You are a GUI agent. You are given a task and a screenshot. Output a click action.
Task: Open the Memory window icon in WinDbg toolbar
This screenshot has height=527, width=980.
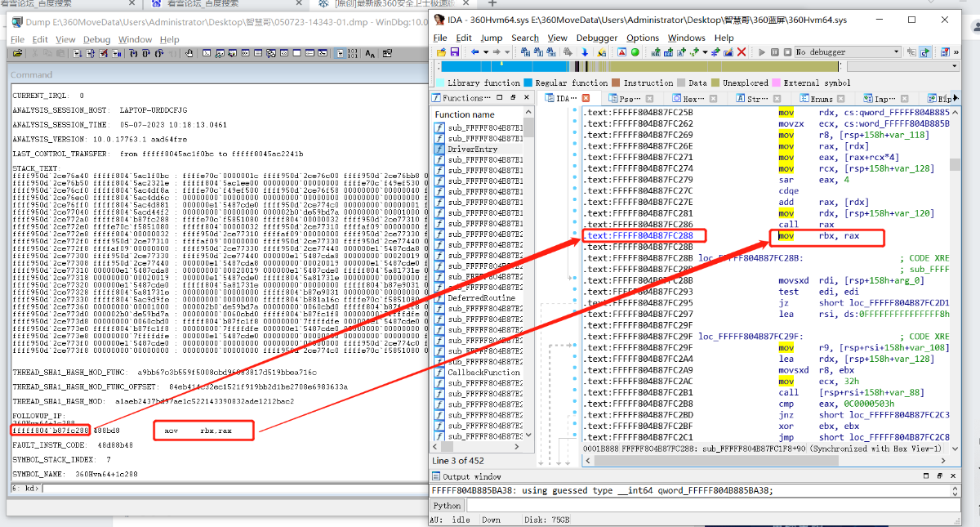[x=258, y=53]
